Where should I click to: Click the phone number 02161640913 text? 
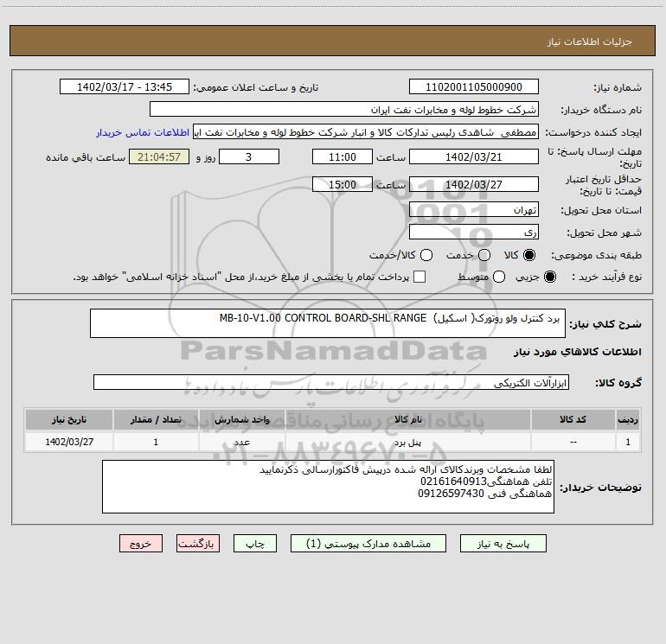453,481
